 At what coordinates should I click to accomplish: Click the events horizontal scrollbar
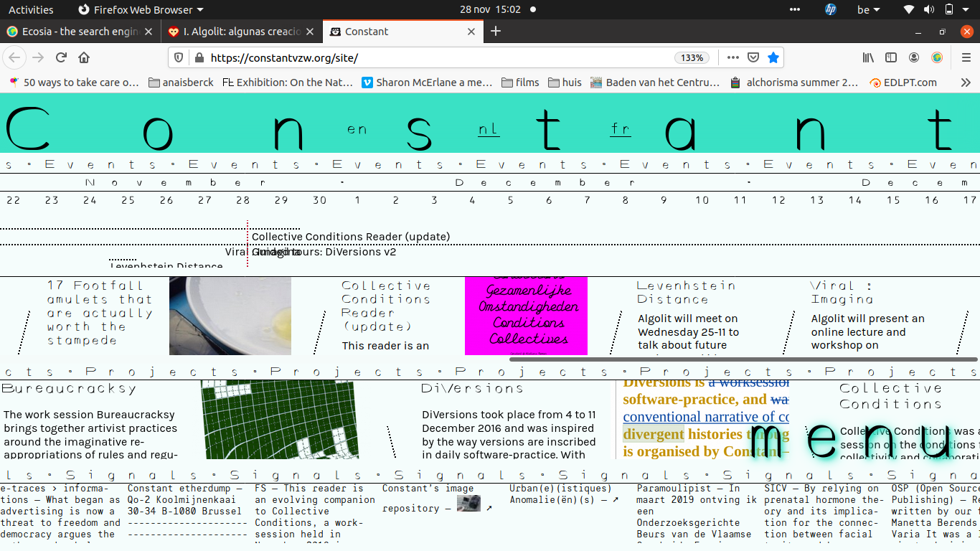(743, 359)
